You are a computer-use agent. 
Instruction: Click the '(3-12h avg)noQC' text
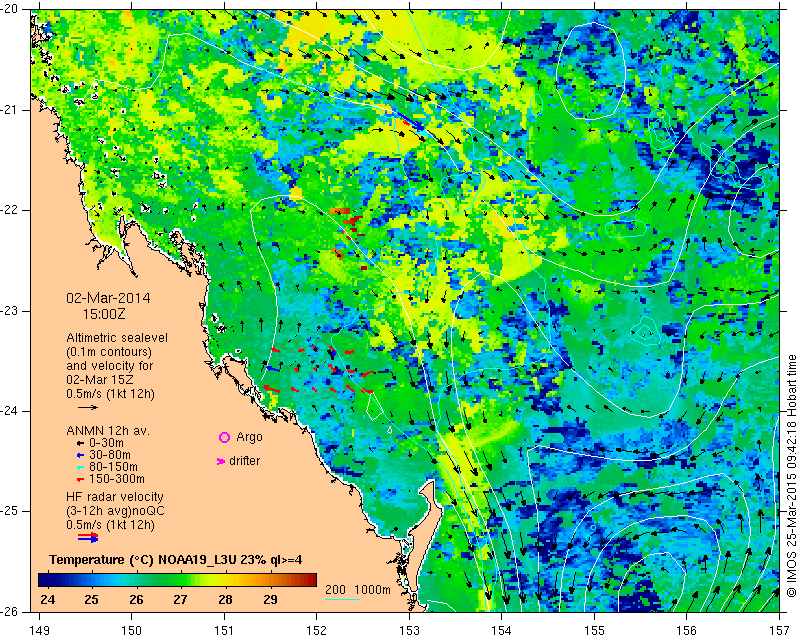click(115, 510)
